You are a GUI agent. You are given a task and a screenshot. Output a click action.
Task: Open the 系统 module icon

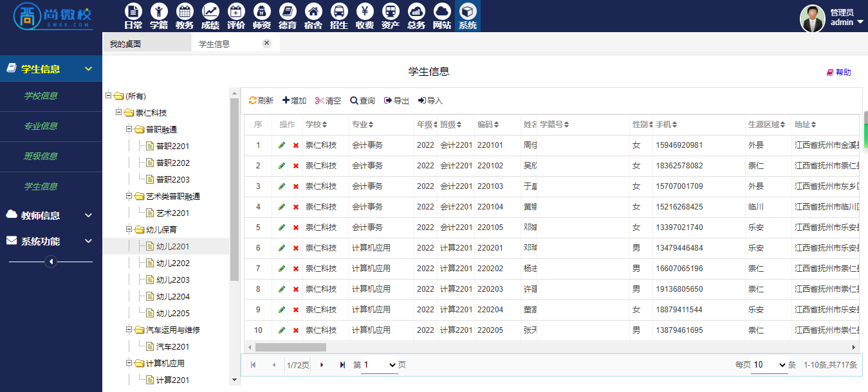pos(468,16)
